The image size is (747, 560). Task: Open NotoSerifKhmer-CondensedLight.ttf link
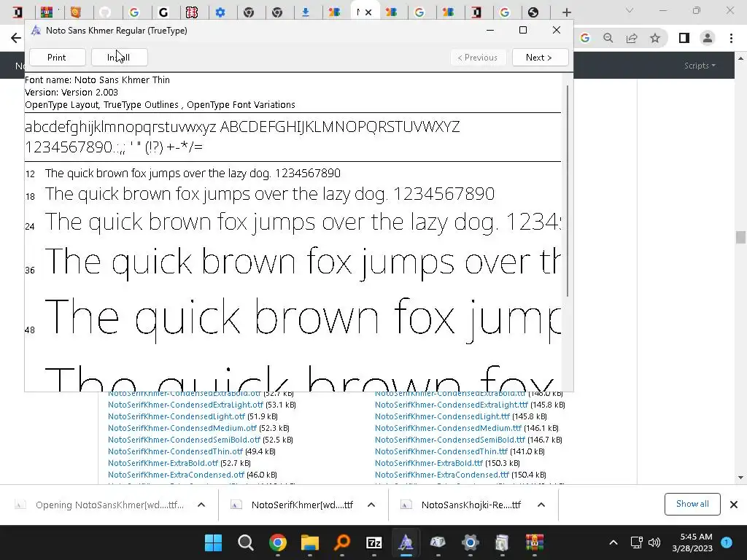442,416
